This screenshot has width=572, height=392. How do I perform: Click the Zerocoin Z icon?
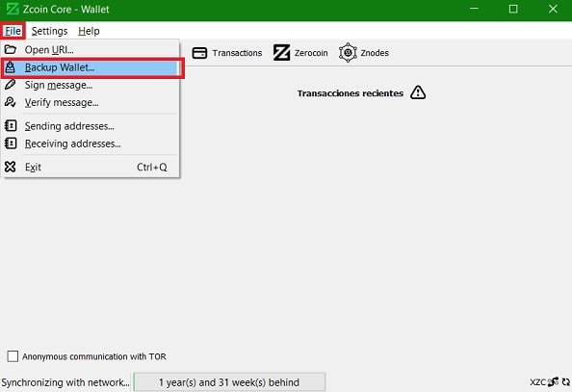click(281, 53)
